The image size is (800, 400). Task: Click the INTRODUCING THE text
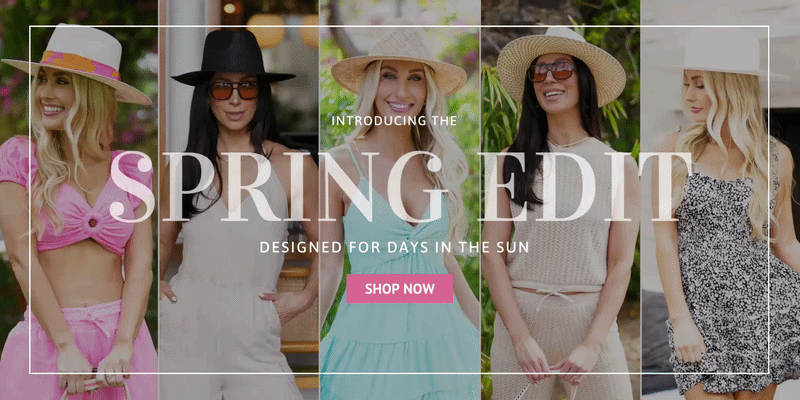[x=394, y=121]
